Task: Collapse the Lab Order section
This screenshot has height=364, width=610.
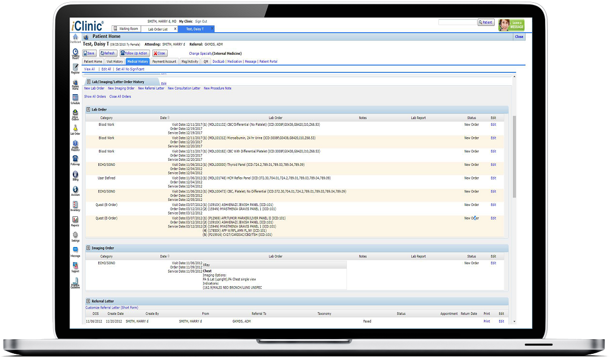Action: tap(88, 109)
